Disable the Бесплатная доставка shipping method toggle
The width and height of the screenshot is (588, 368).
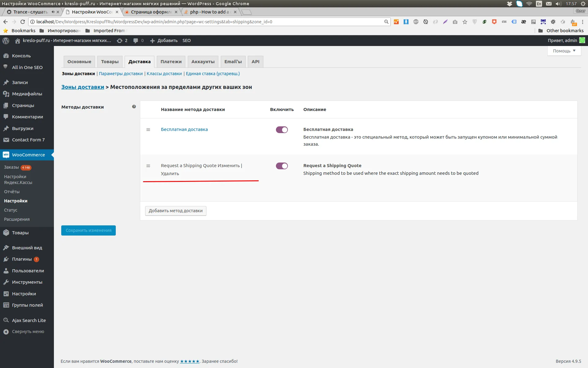[282, 130]
